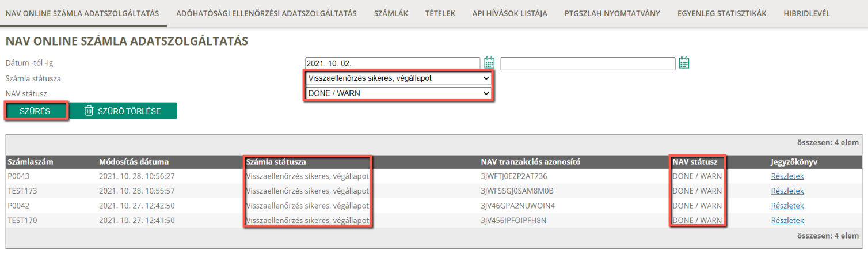Apply filter with the SZŰRÉS button
The height and width of the screenshot is (257, 868).
pyautogui.click(x=36, y=111)
